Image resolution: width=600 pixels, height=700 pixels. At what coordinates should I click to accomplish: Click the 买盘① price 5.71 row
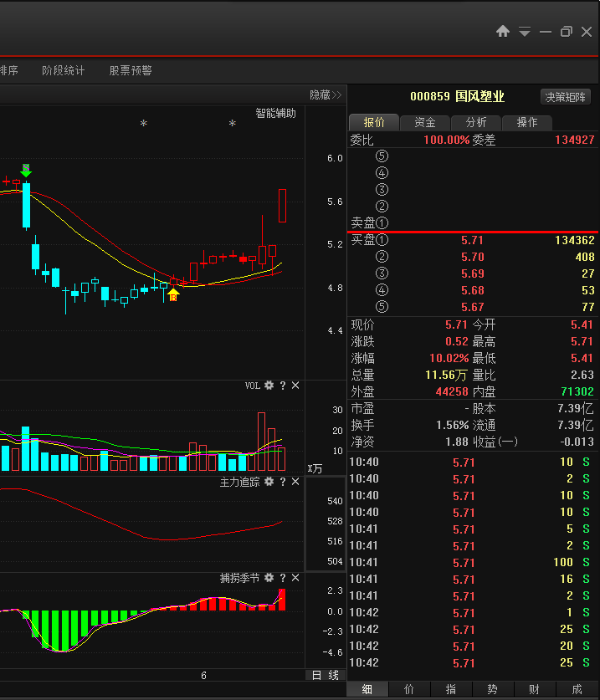coord(473,240)
